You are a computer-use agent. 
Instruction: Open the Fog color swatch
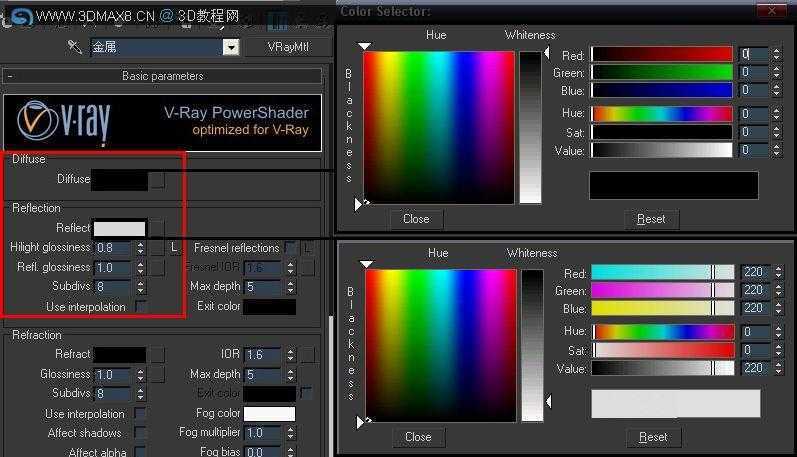(269, 413)
